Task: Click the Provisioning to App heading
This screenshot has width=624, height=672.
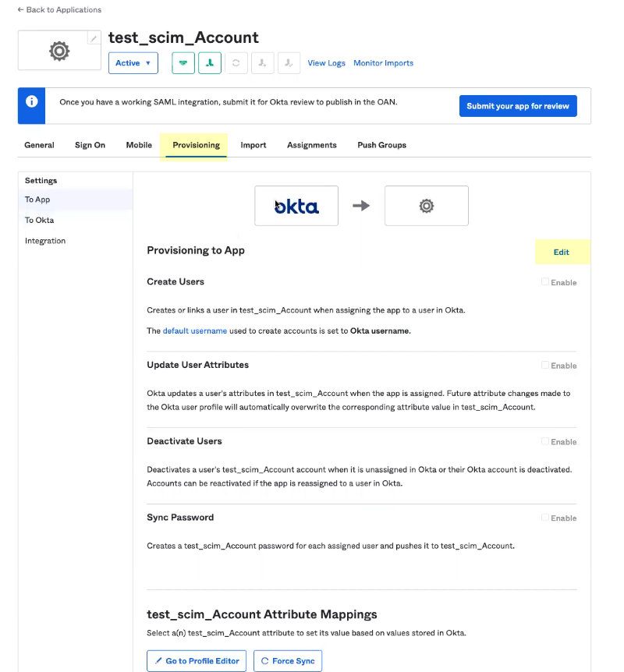Action: tap(196, 250)
